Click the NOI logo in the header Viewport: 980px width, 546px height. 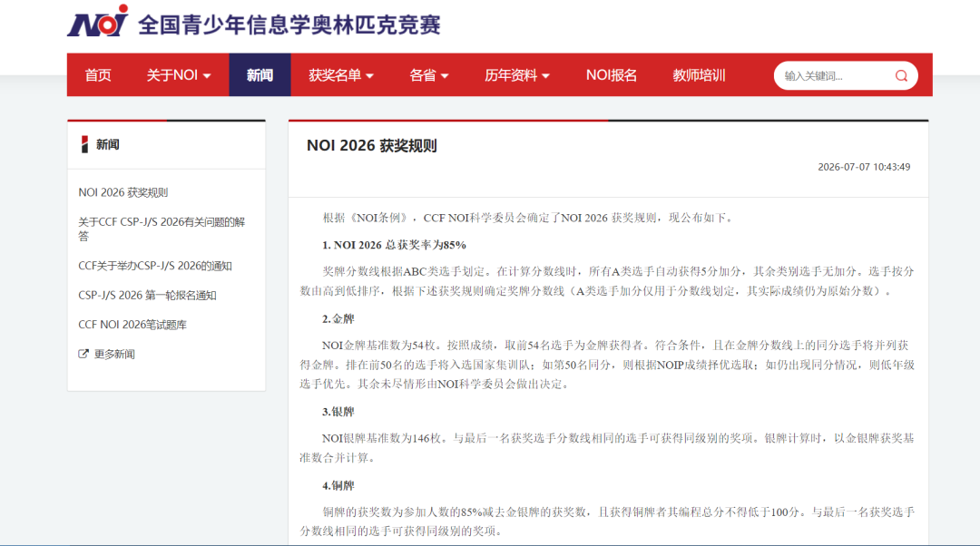coord(98,21)
